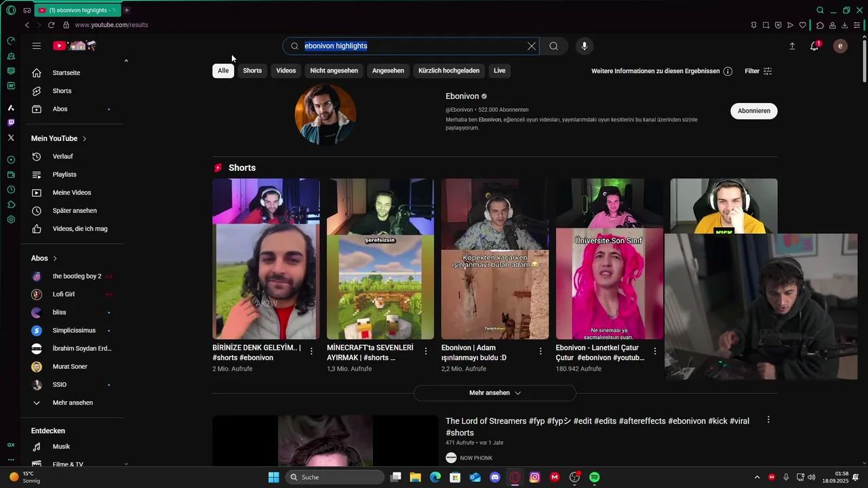Image resolution: width=868 pixels, height=488 pixels.
Task: Open Opera sidebar extensions cube
Action: coord(11,205)
